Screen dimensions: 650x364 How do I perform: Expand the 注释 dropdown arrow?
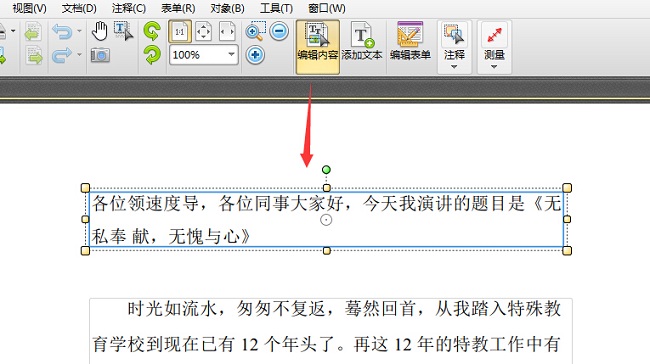click(454, 67)
